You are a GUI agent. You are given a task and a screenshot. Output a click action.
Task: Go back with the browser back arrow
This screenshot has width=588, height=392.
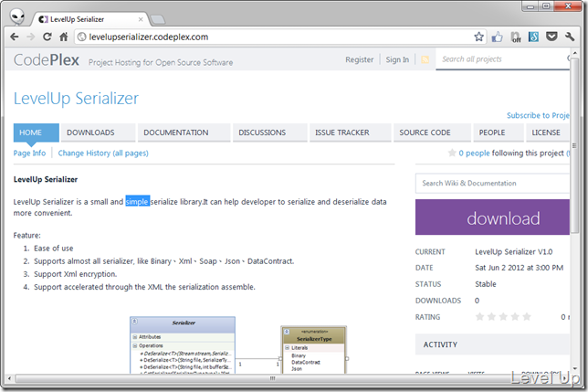pyautogui.click(x=15, y=37)
